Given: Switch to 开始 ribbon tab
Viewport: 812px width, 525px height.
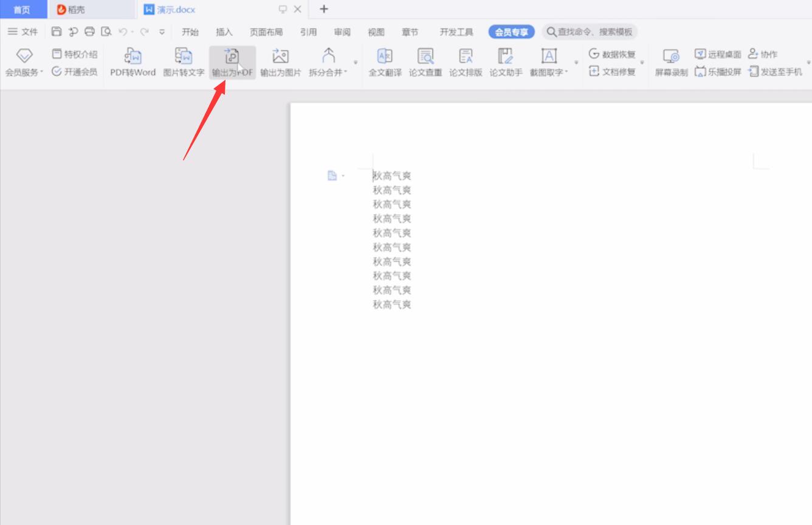Looking at the screenshot, I should (190, 32).
